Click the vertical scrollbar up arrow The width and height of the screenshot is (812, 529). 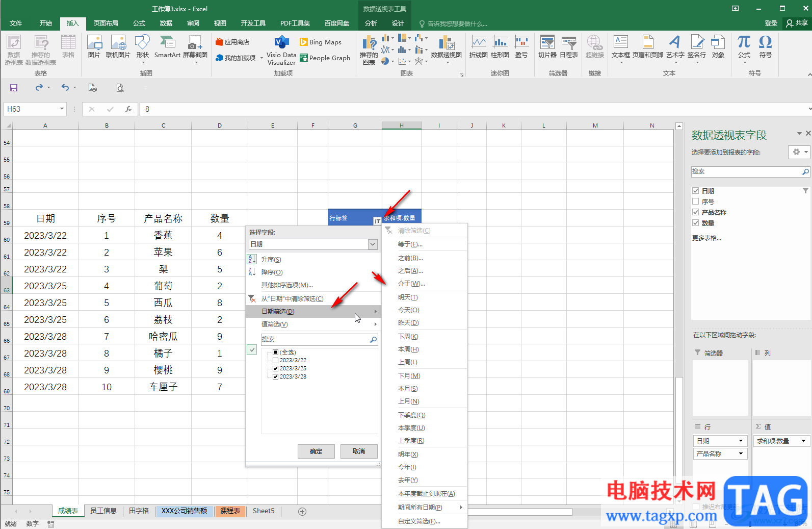pos(679,126)
